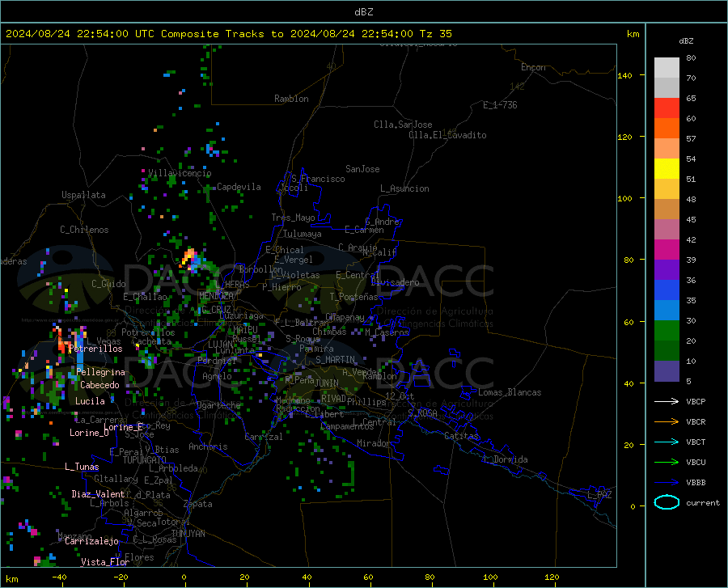This screenshot has width=728, height=588.
Task: Select the light blue 30 dBZ swatch
Action: (667, 311)
